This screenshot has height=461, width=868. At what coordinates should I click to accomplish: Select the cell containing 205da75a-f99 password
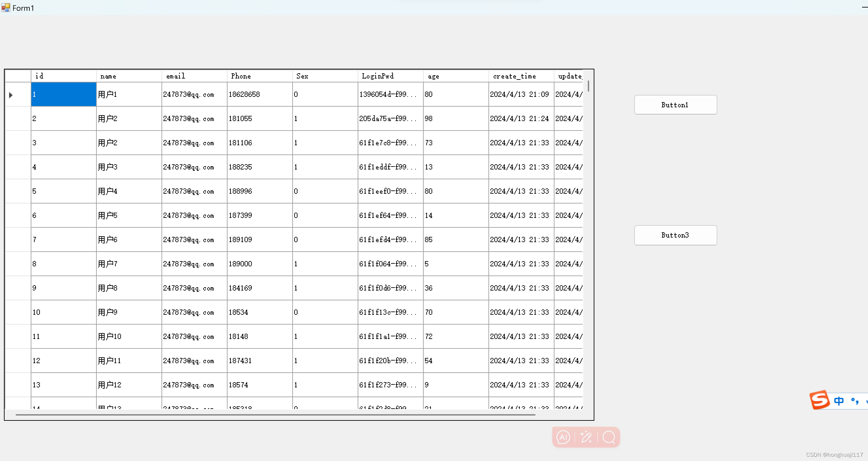point(389,118)
